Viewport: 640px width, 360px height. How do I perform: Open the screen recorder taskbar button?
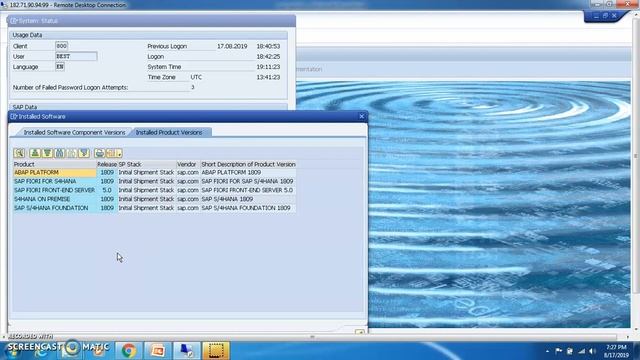tap(216, 350)
